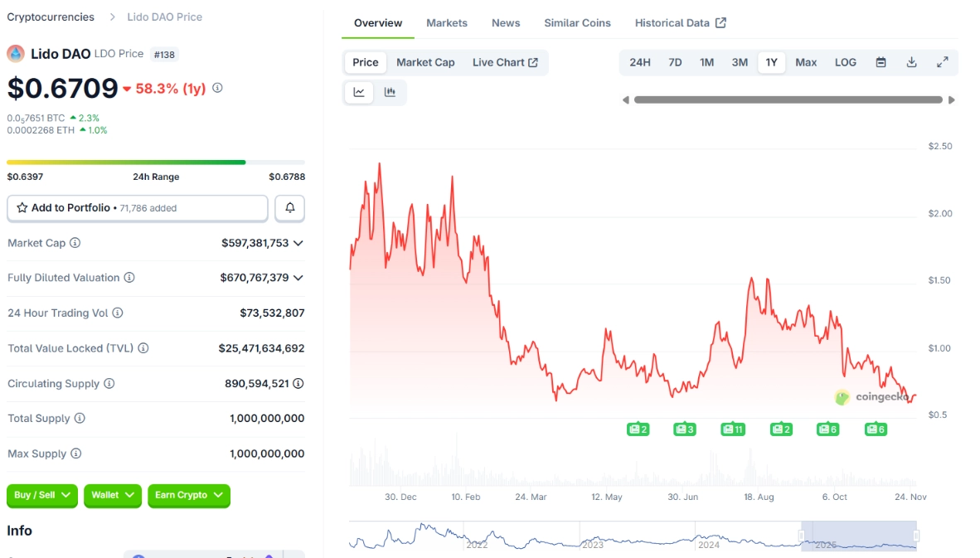Download chart data icon
This screenshot has height=558, width=980.
pos(911,62)
